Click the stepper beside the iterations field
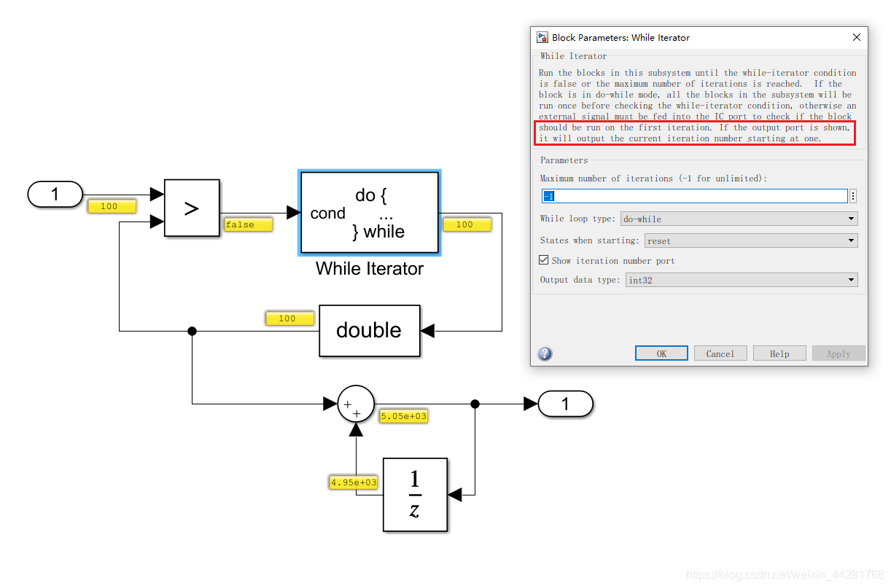This screenshot has height=588, width=891. click(x=852, y=195)
